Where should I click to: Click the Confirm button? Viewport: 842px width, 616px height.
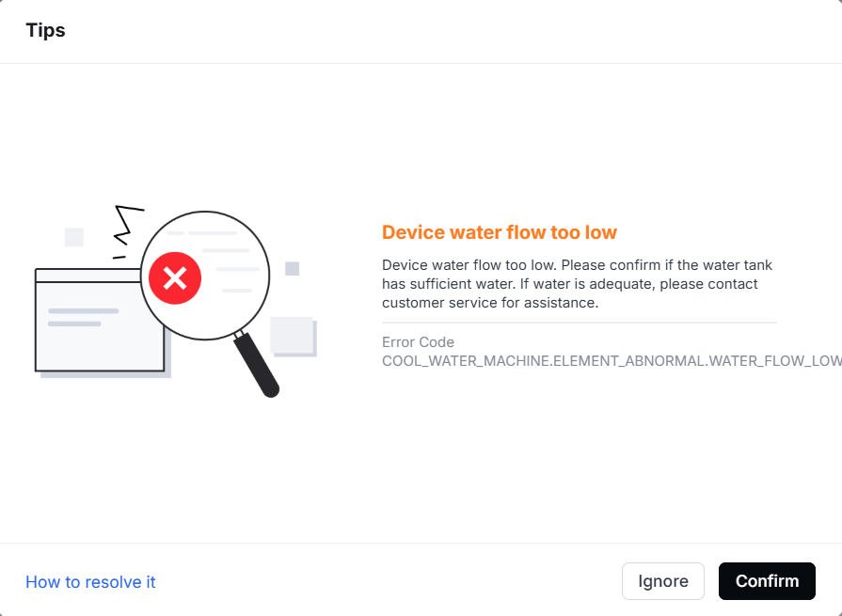pyautogui.click(x=767, y=581)
